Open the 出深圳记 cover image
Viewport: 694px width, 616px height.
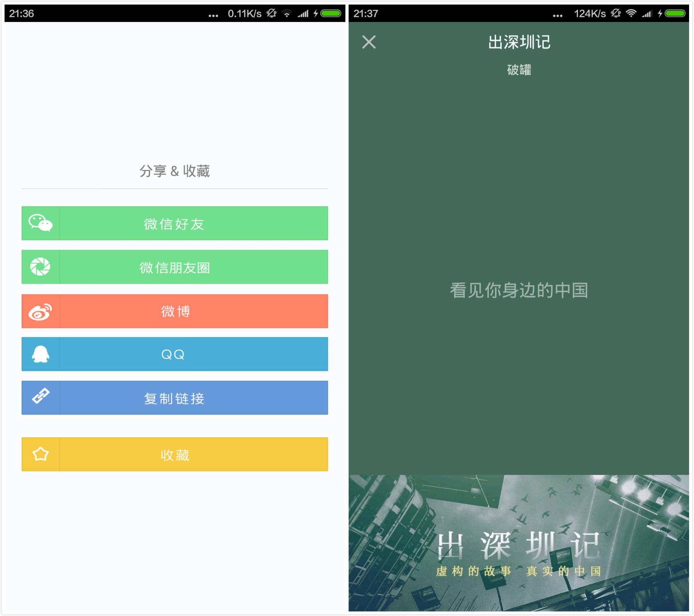(x=519, y=543)
